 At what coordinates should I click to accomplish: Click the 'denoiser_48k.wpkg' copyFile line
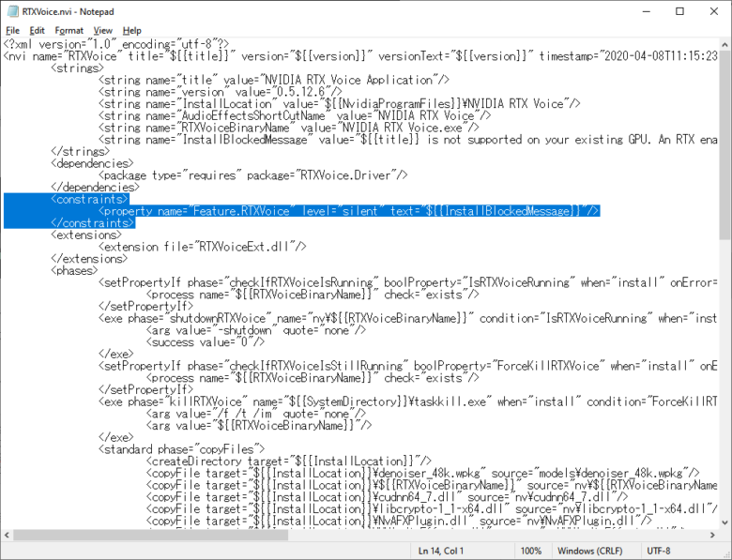[423, 473]
